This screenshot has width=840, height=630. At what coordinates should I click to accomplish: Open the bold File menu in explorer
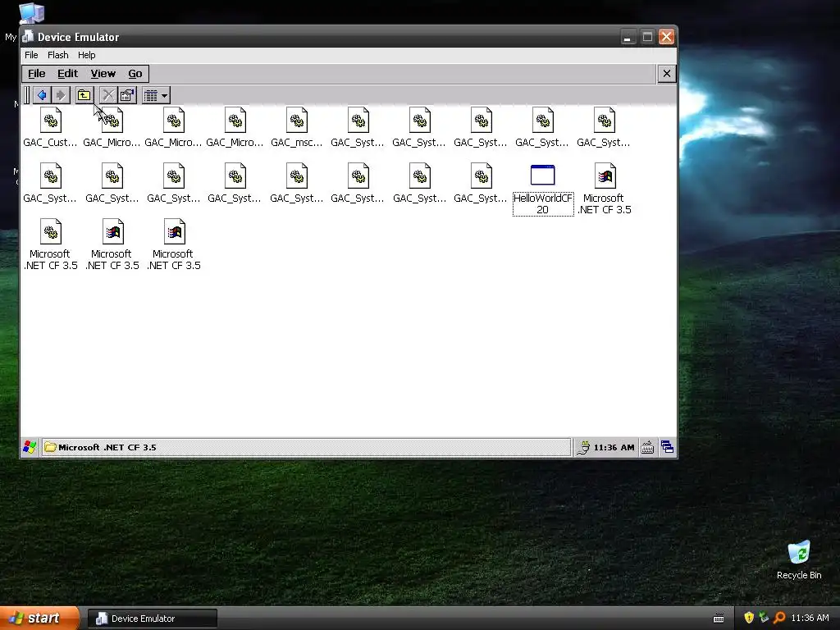click(x=36, y=73)
